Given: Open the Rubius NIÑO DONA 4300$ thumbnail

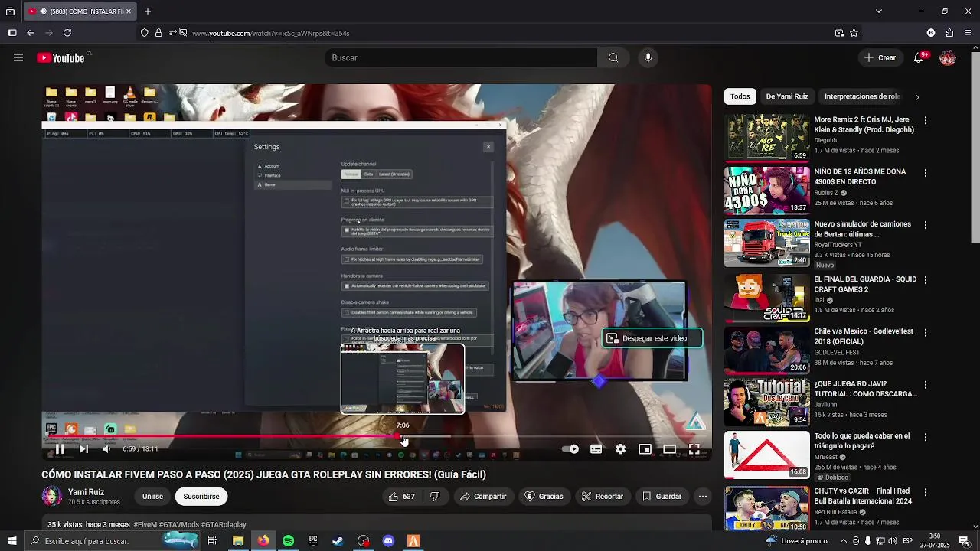Looking at the screenshot, I should tap(766, 190).
